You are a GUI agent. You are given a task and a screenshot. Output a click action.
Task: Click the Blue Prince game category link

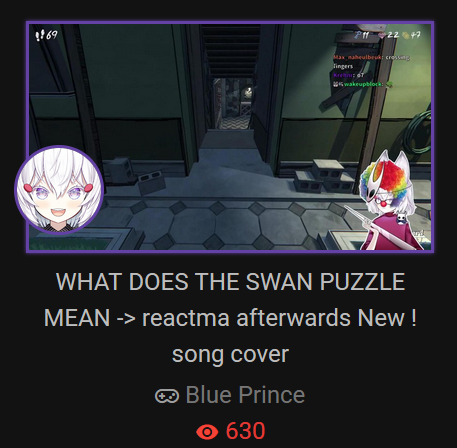point(245,395)
